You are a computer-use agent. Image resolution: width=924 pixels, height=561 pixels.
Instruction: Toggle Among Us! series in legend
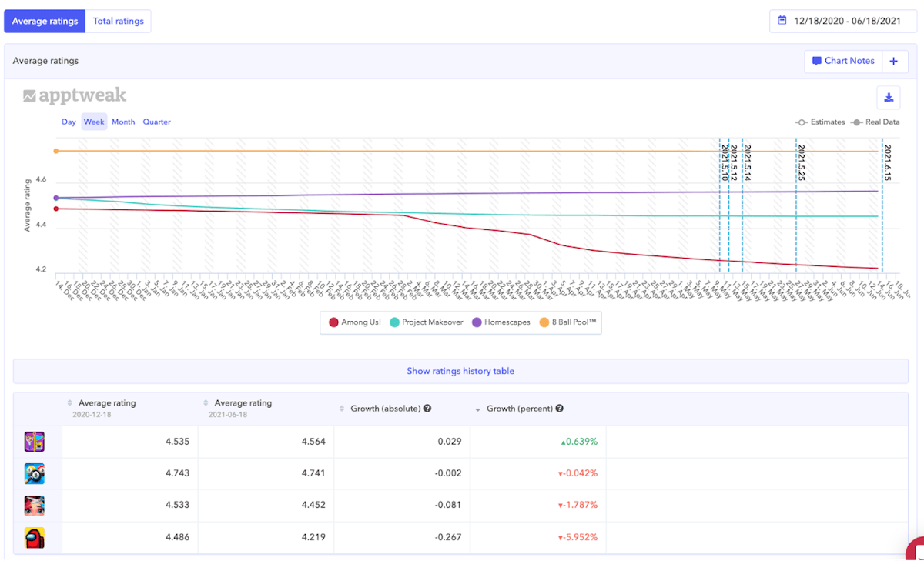[x=354, y=322]
